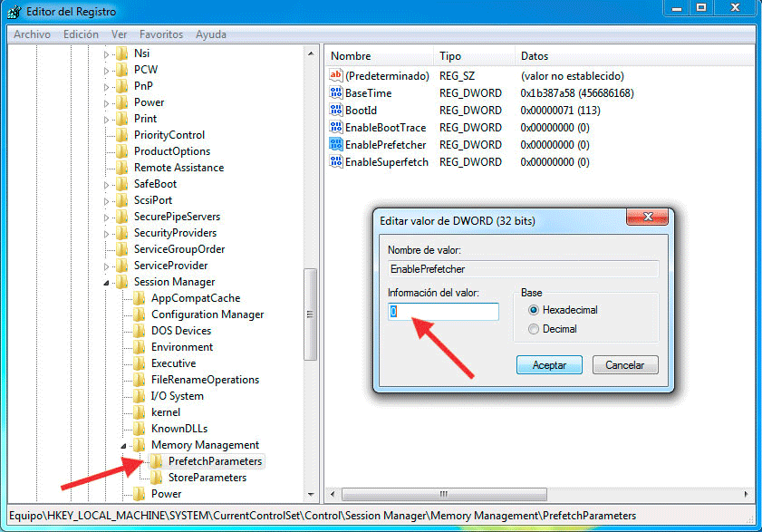Image resolution: width=762 pixels, height=532 pixels.
Task: Click the Session Manager folder icon
Action: [122, 282]
